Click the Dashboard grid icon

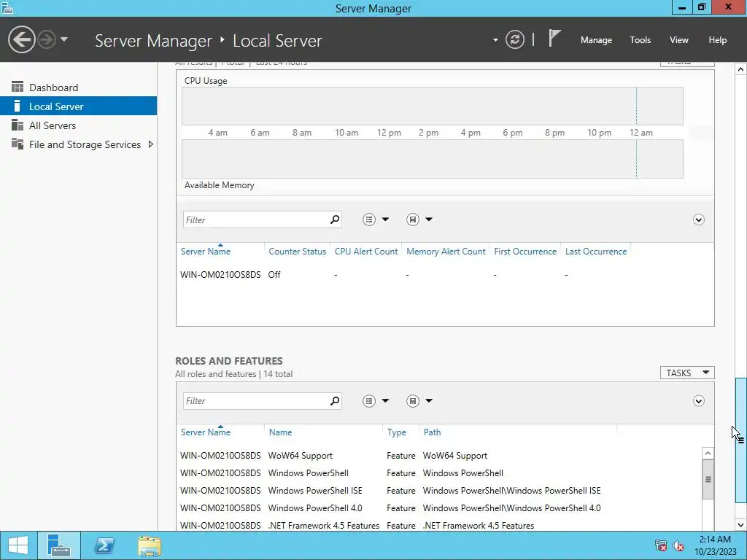click(x=18, y=87)
